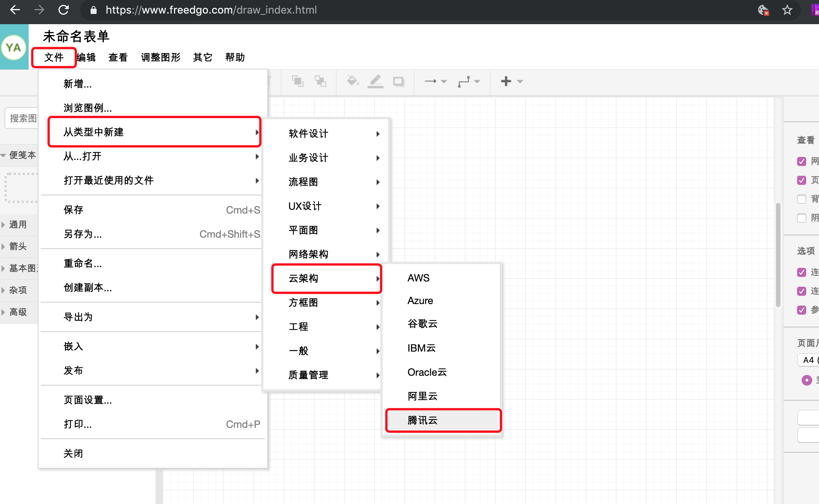Expand the 流程图 submenu
Image resolution: width=819 pixels, height=504 pixels.
(x=328, y=181)
